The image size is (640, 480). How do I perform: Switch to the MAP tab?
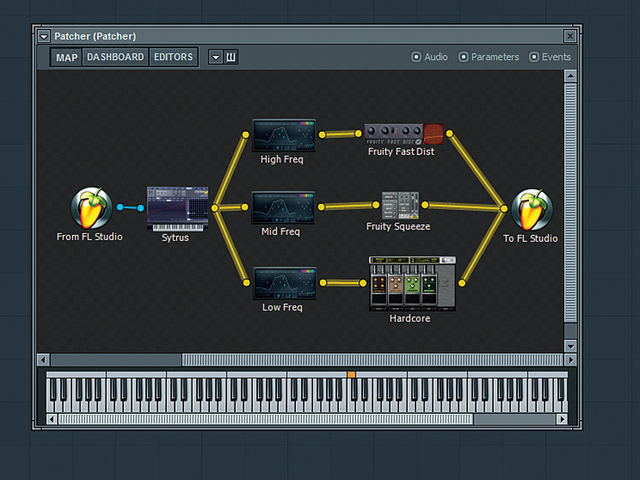(x=67, y=57)
